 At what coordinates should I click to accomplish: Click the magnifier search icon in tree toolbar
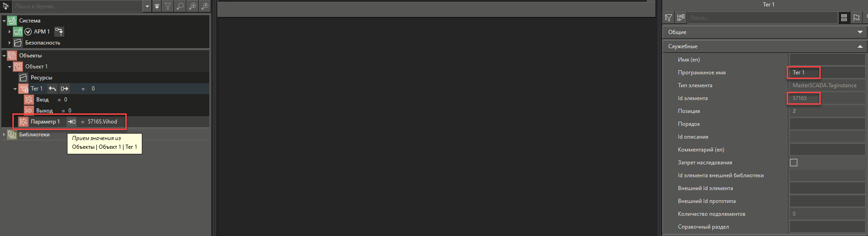180,6
